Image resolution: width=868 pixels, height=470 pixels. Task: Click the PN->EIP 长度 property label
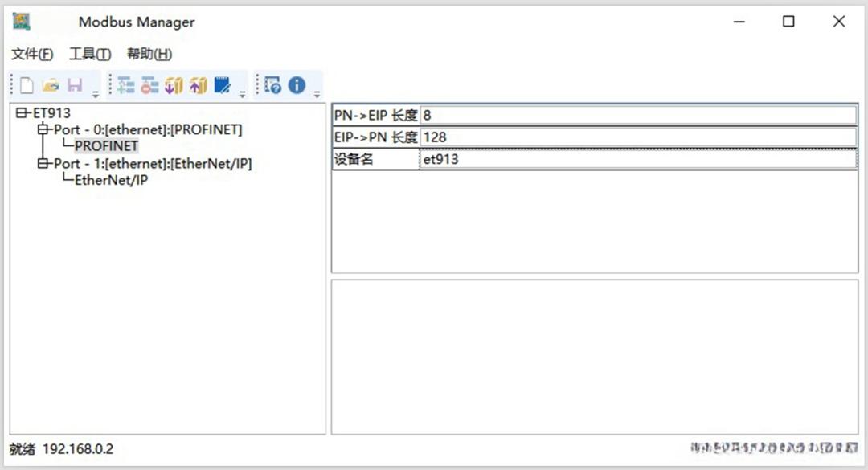(x=375, y=115)
